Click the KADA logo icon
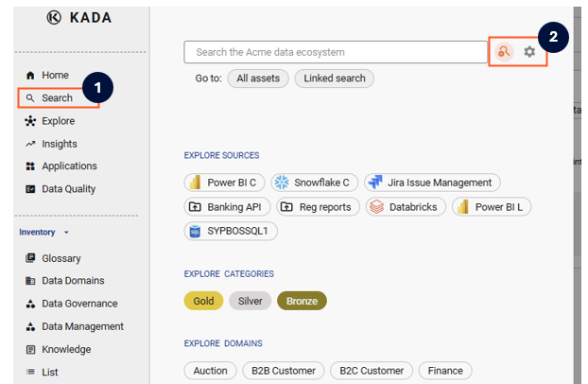 click(54, 18)
